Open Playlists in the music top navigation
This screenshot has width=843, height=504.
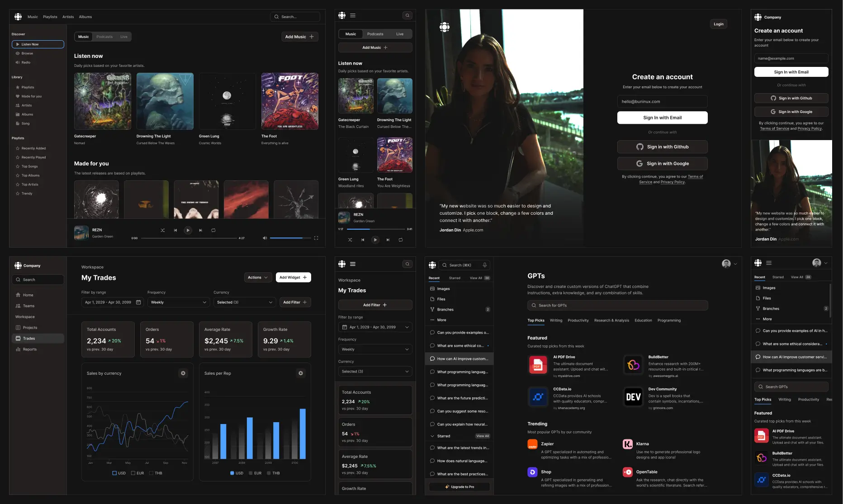click(50, 17)
